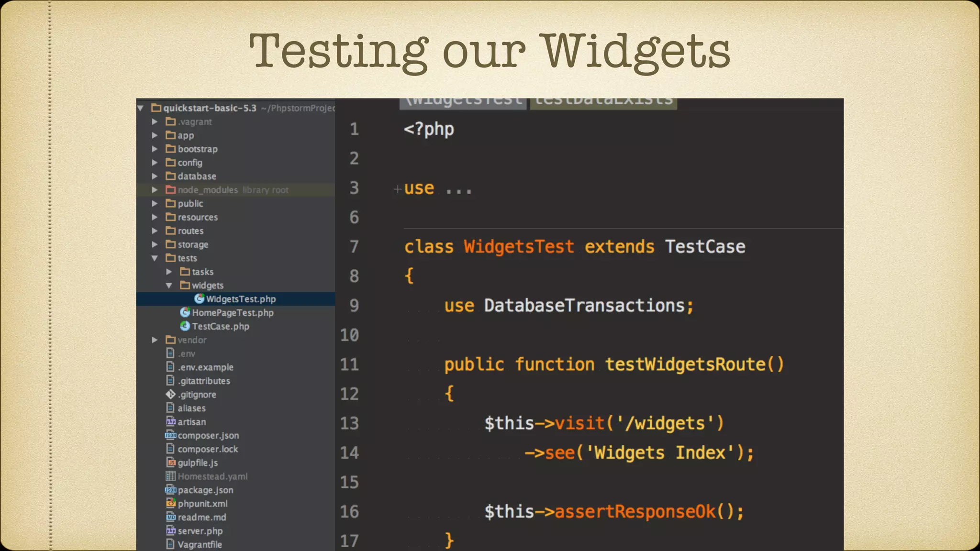Click the WidgetsTest.php PHP class icon
Image resolution: width=980 pixels, height=551 pixels.
click(x=200, y=299)
